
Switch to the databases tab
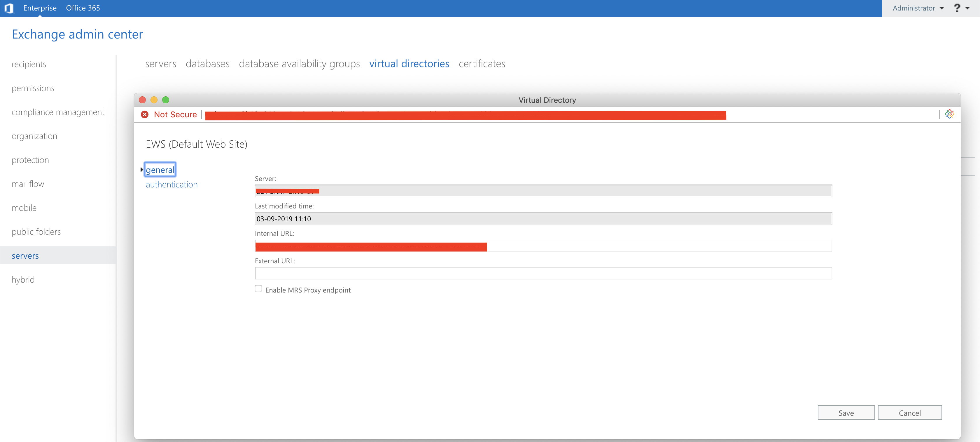click(x=207, y=64)
